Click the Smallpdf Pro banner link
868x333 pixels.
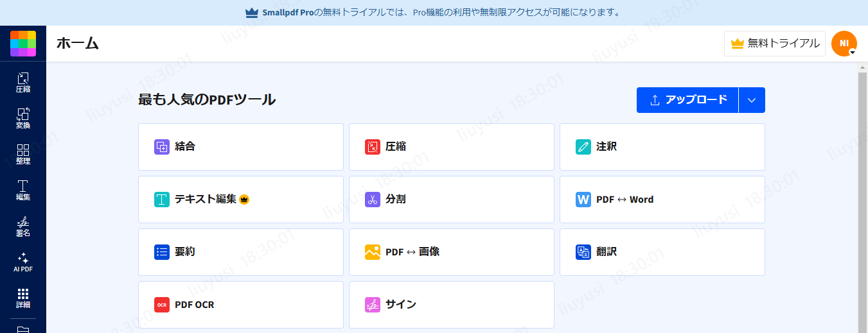(288, 12)
